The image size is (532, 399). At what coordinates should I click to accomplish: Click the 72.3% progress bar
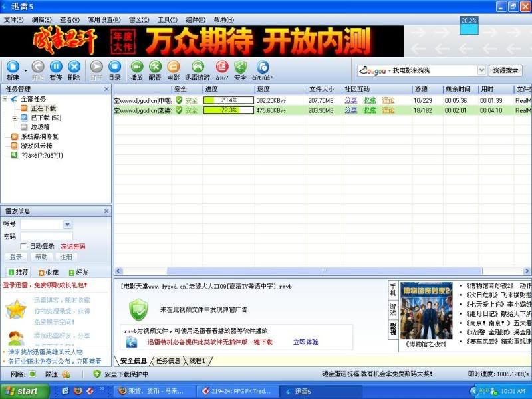(228, 110)
